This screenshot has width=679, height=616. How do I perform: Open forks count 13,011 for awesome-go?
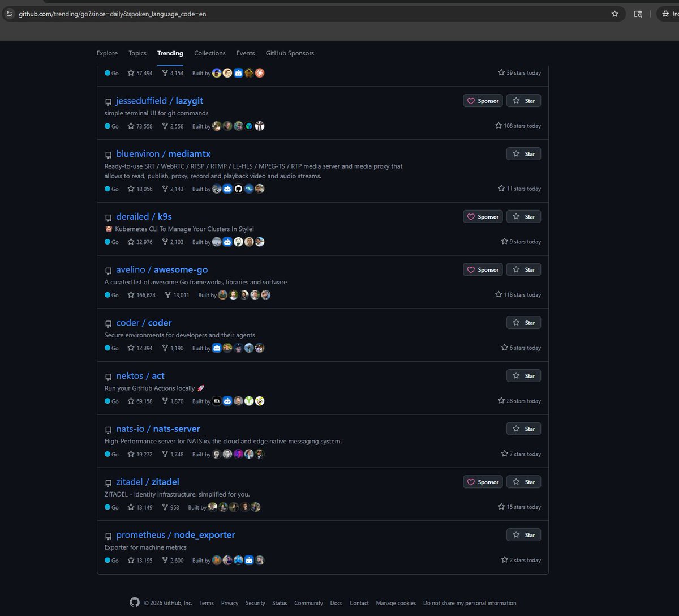tap(177, 295)
